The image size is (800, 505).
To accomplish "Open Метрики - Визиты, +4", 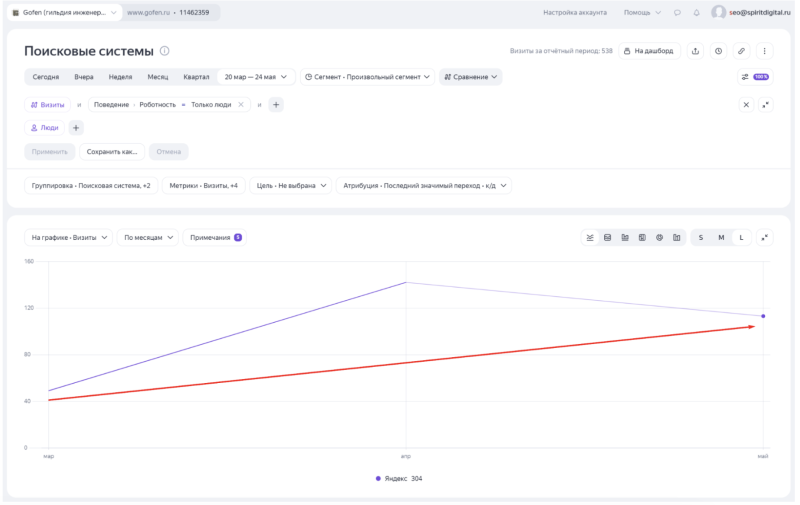I will [204, 186].
